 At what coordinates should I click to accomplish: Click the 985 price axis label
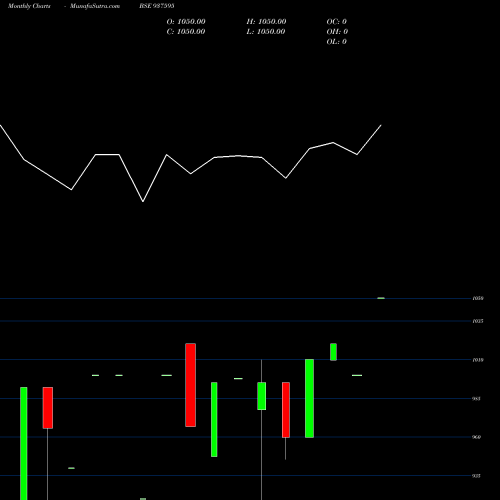pos(477,399)
